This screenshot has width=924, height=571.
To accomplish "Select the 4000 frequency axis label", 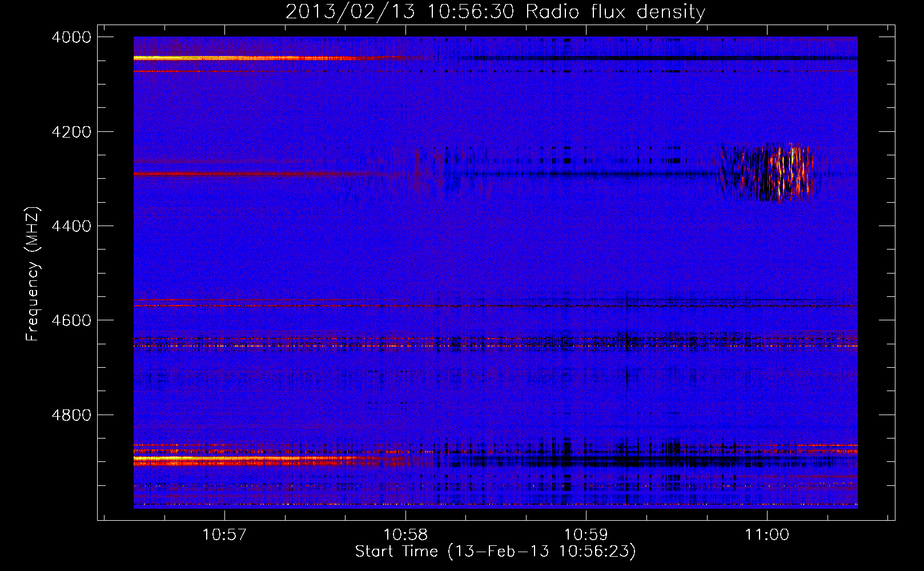I will (71, 37).
